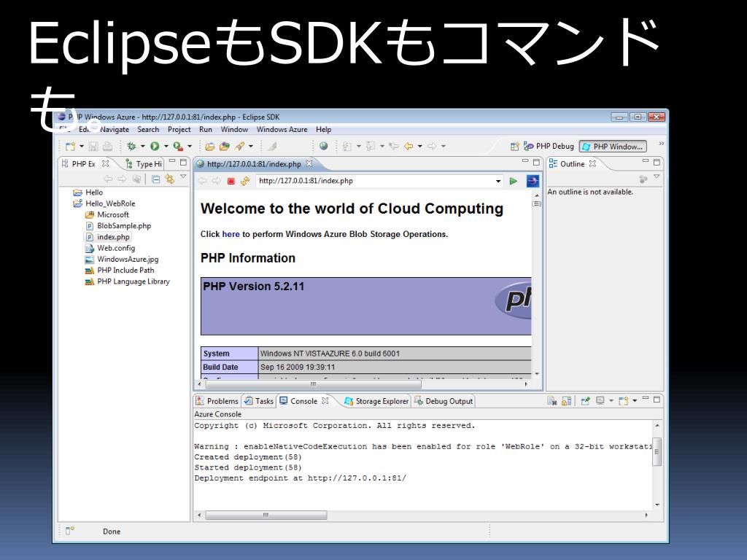Click the Pin Console icon
The width and height of the screenshot is (747, 560).
(586, 401)
